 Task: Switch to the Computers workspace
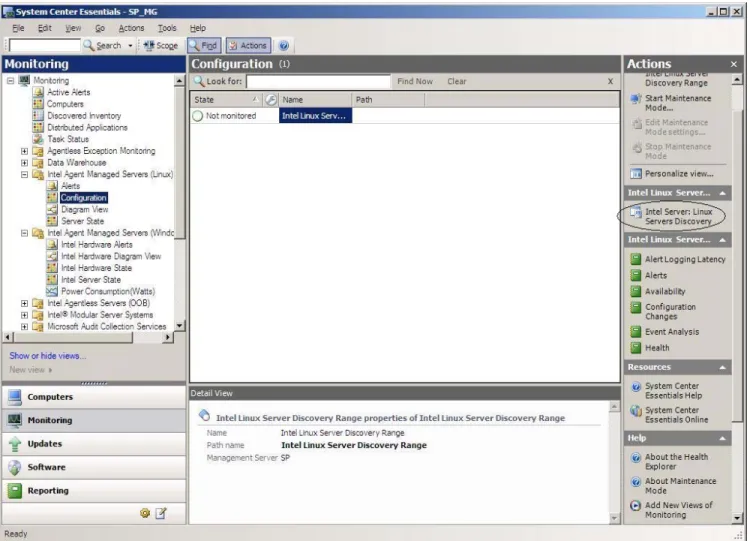tap(94, 397)
